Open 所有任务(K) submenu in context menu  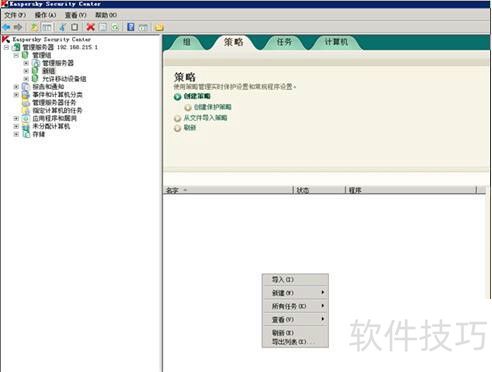(295, 306)
